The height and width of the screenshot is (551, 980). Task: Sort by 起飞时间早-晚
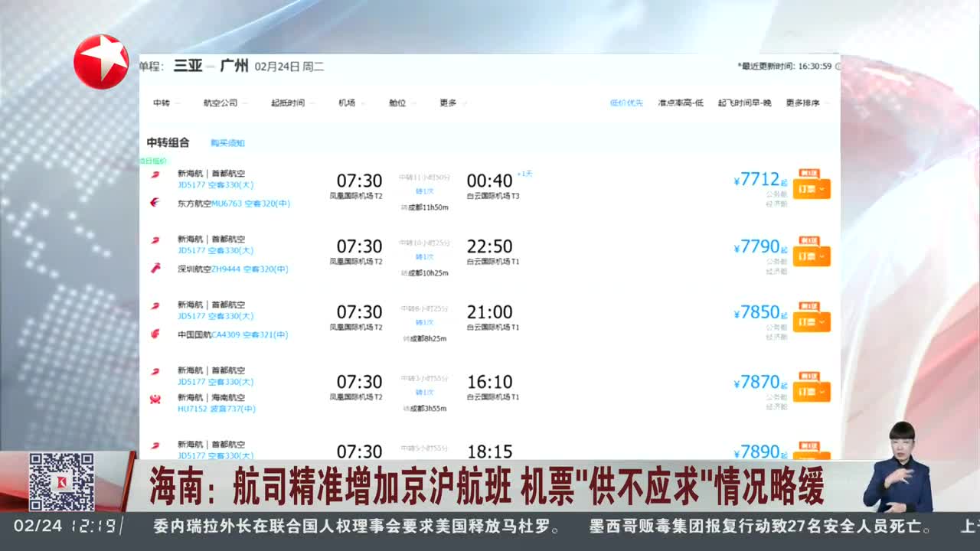pyautogui.click(x=744, y=103)
